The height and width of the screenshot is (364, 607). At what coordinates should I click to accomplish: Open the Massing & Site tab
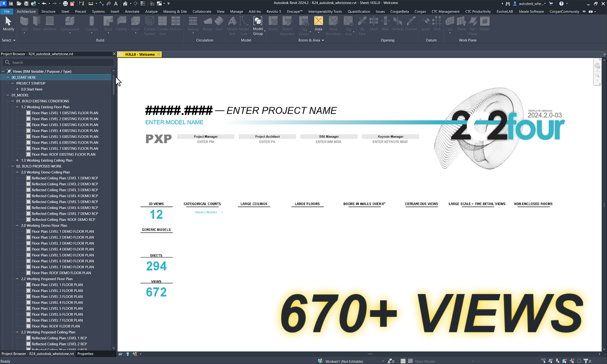[x=175, y=11]
